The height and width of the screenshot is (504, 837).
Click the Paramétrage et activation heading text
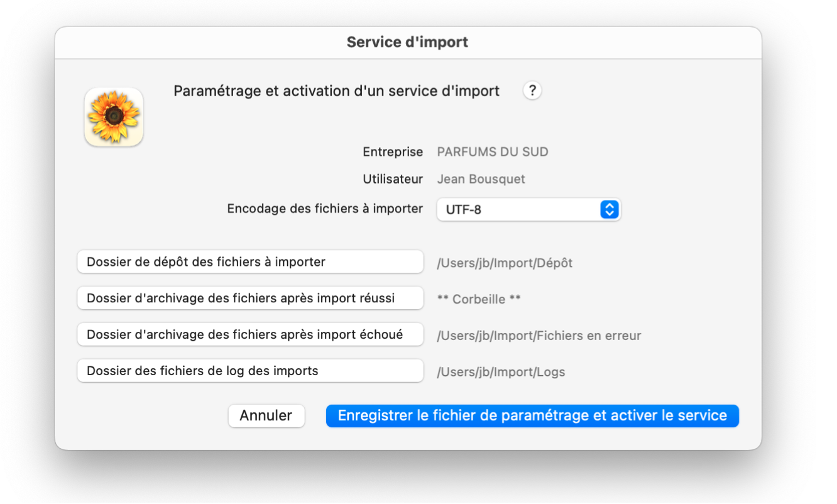point(337,91)
